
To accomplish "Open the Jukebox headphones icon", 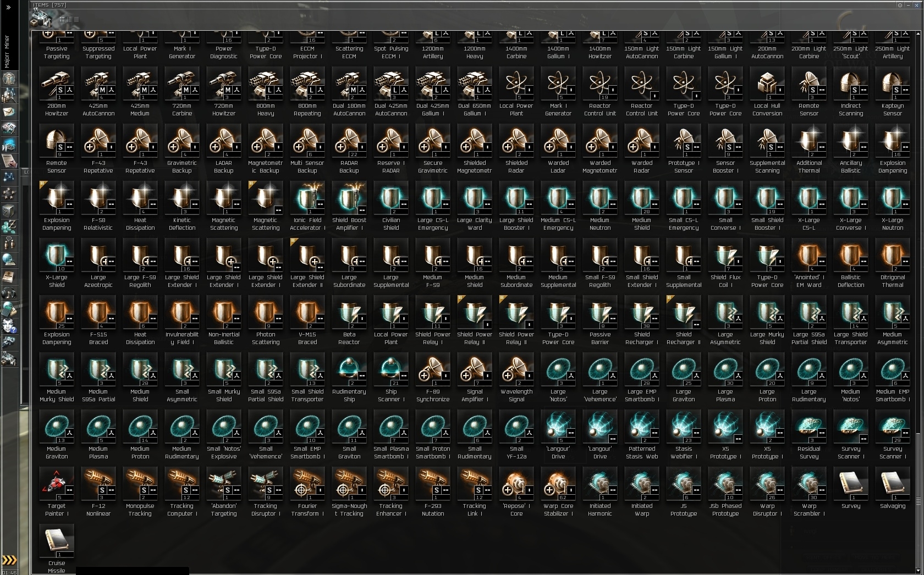I will click(9, 292).
